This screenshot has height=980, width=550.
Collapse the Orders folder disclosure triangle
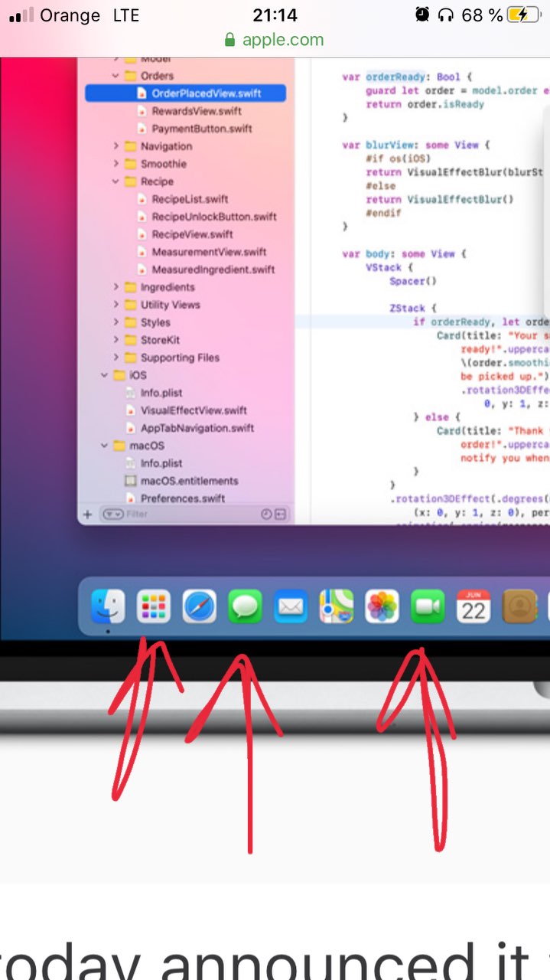coord(116,76)
